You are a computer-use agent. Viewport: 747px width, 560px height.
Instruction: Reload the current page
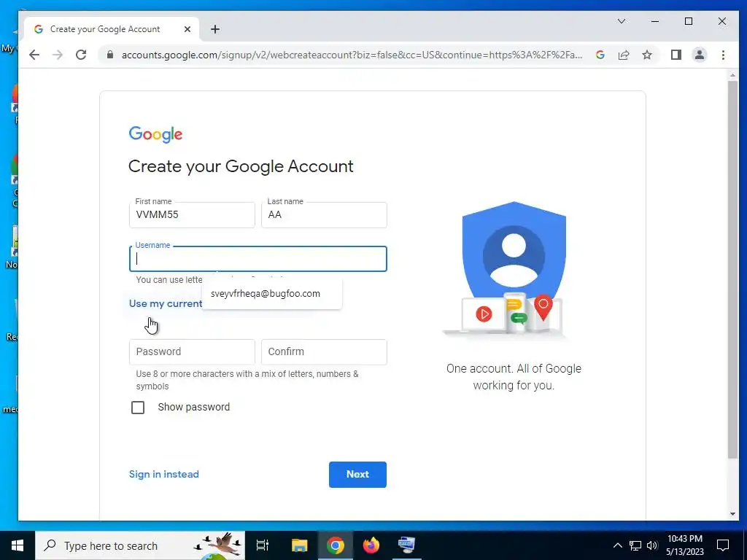pyautogui.click(x=81, y=55)
